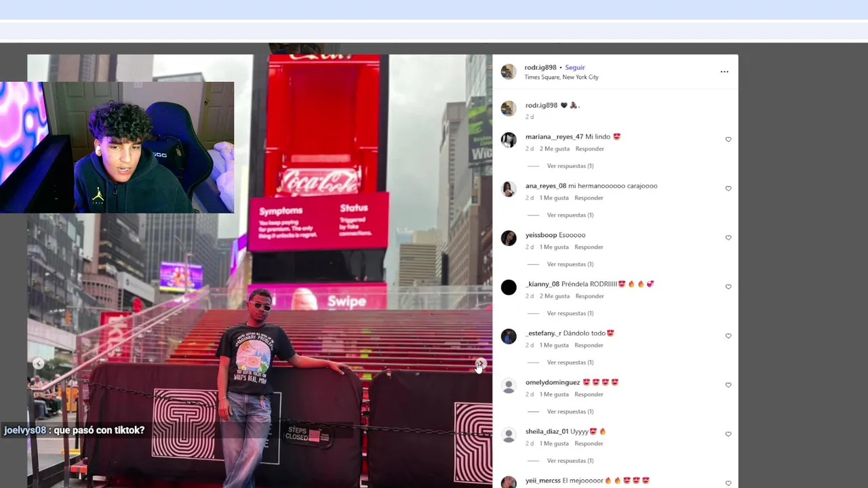Viewport: 868px width, 488px height.
Task: Open yeissboop profile picture
Action: [x=509, y=238]
